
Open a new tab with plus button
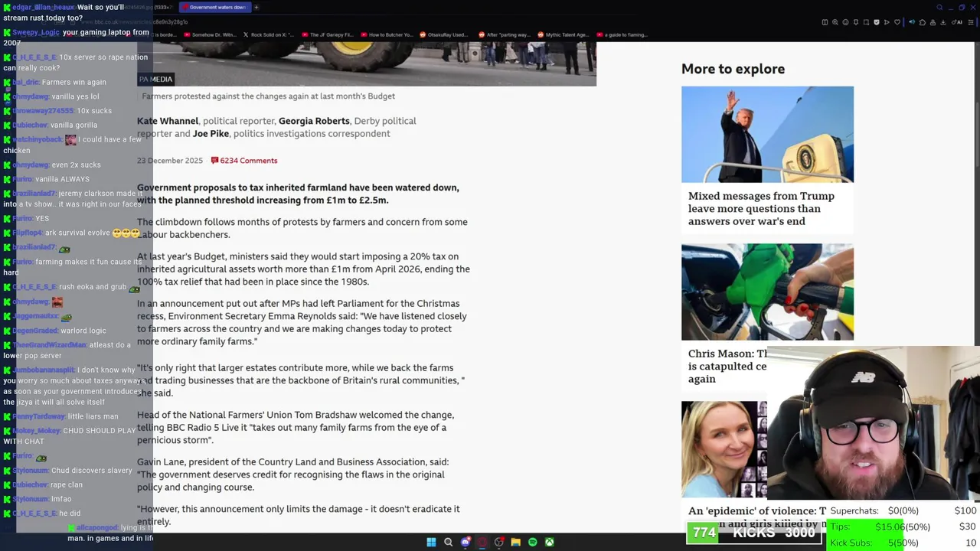[256, 7]
